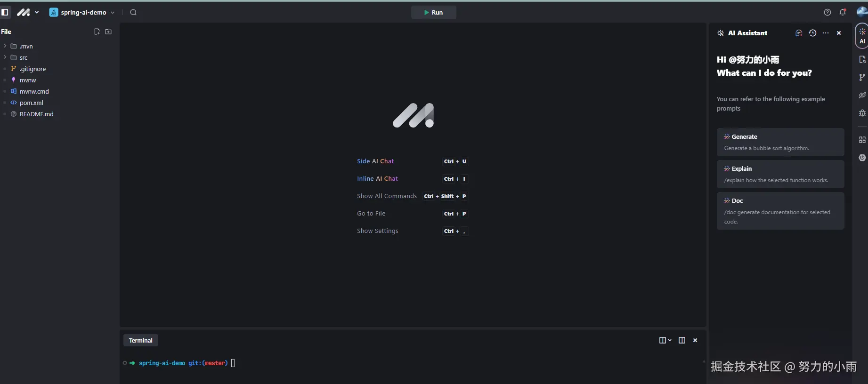Click the Git icon beside .gitignore
This screenshot has width=868, height=384.
click(x=14, y=69)
